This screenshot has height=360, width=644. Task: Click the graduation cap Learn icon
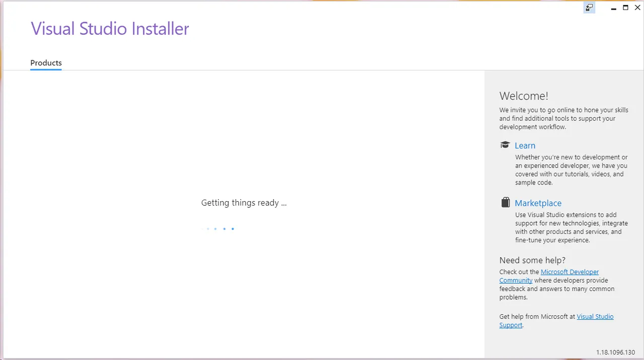tap(505, 145)
